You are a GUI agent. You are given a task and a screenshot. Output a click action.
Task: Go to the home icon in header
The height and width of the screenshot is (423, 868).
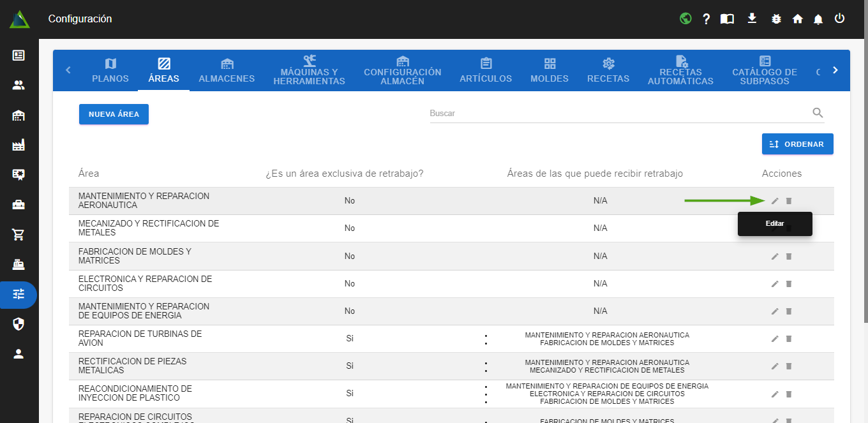click(x=797, y=19)
